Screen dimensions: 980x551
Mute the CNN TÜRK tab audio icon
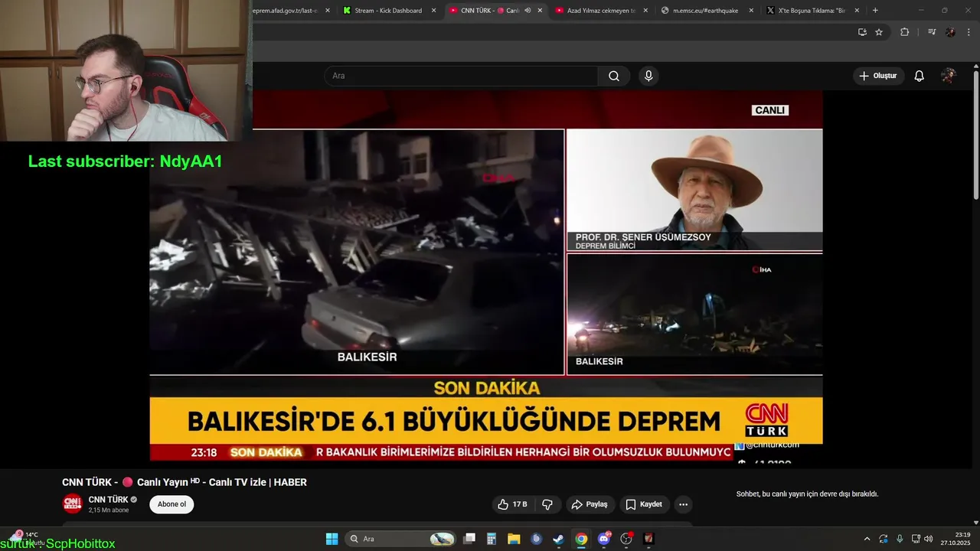[528, 11]
